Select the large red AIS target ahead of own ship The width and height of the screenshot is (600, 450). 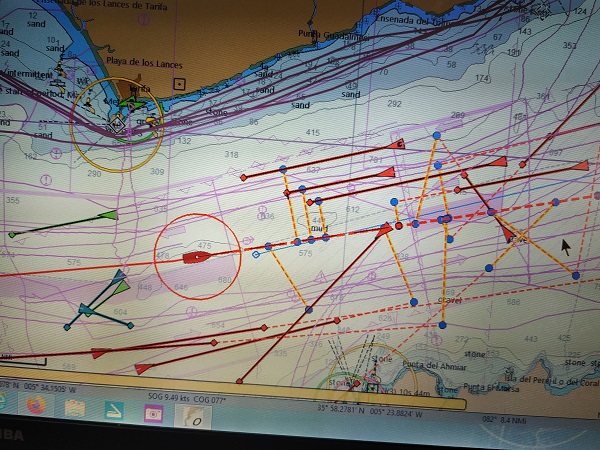coord(384,230)
